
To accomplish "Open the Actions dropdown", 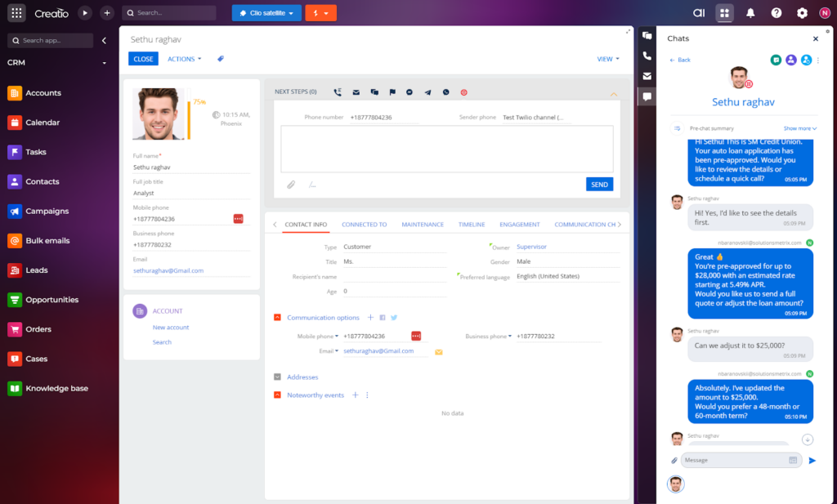I will point(184,59).
